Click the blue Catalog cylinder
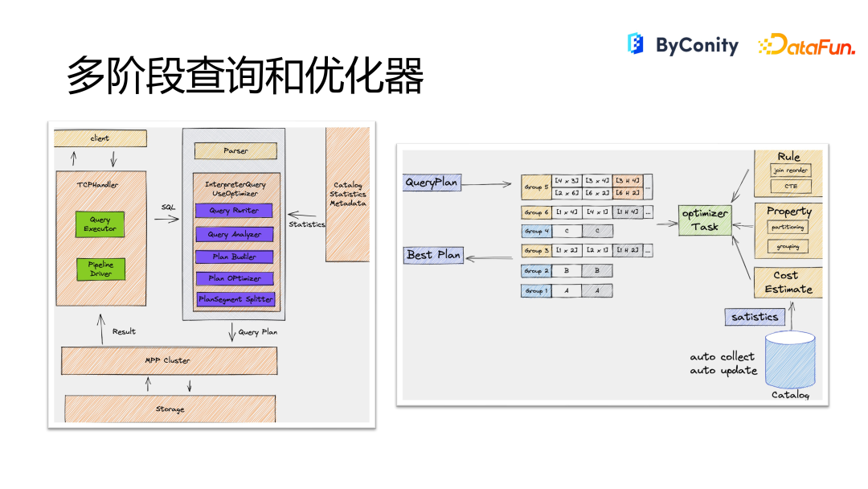The image size is (868, 489). coord(790,360)
